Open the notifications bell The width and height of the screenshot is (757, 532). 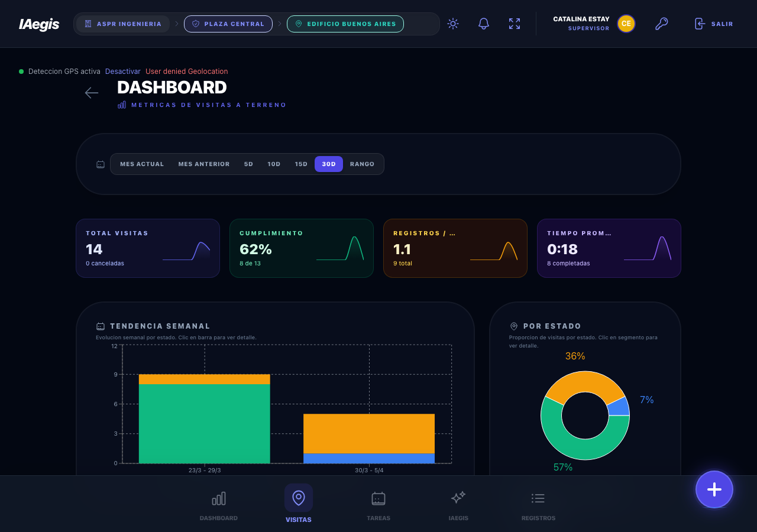(x=483, y=24)
